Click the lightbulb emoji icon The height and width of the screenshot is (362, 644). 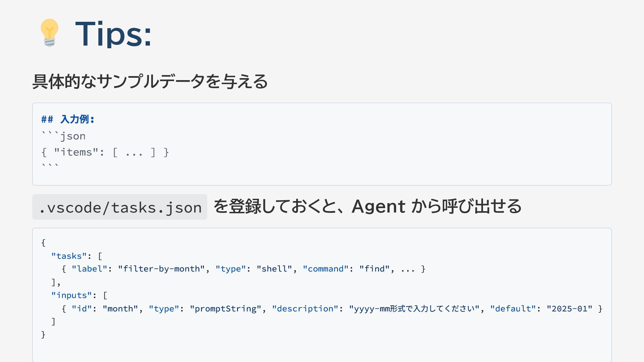click(49, 33)
